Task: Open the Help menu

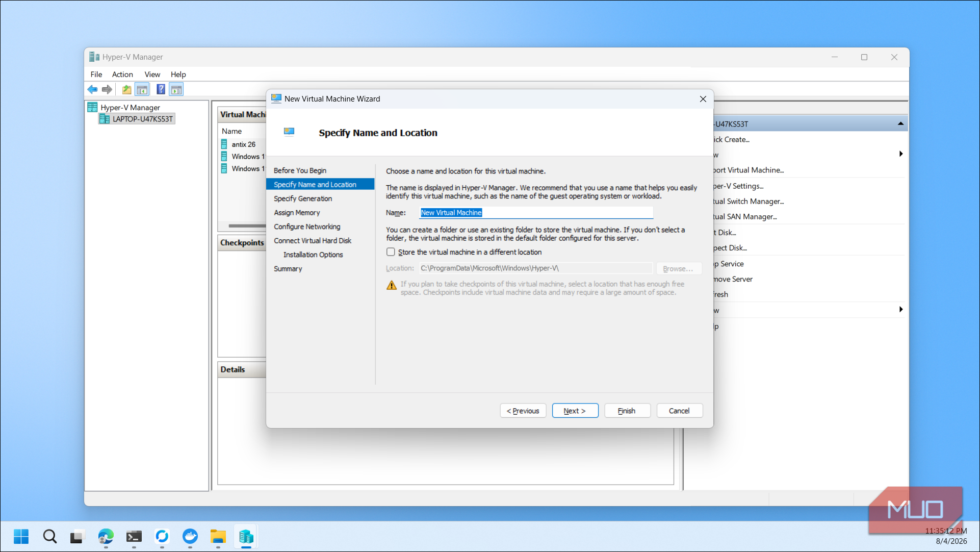Action: pos(178,74)
